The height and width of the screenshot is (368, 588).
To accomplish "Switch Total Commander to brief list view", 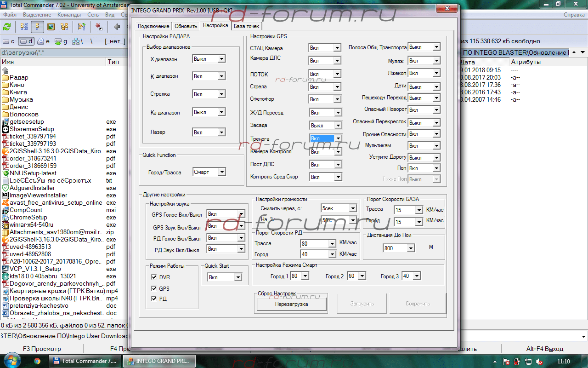I will coord(23,27).
